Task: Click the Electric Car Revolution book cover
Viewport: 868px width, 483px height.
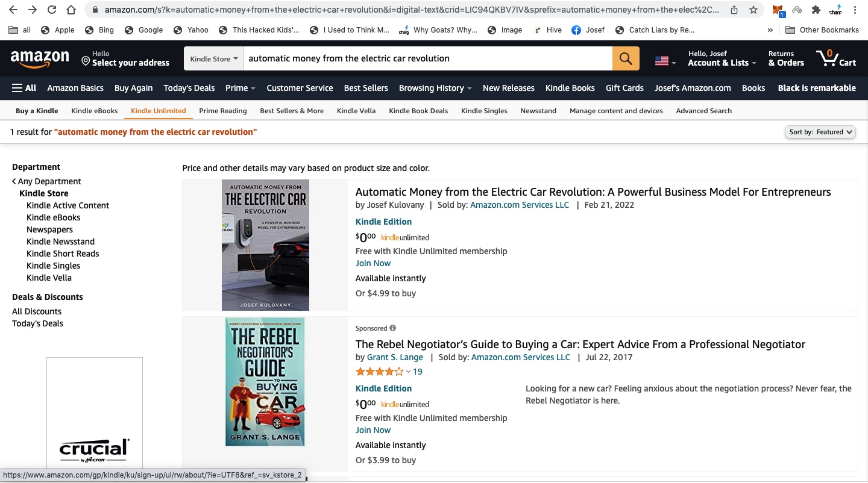Action: [265, 245]
